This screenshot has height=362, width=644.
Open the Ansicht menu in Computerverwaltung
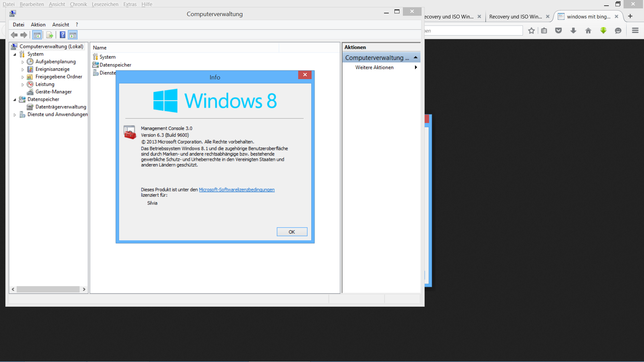[60, 24]
